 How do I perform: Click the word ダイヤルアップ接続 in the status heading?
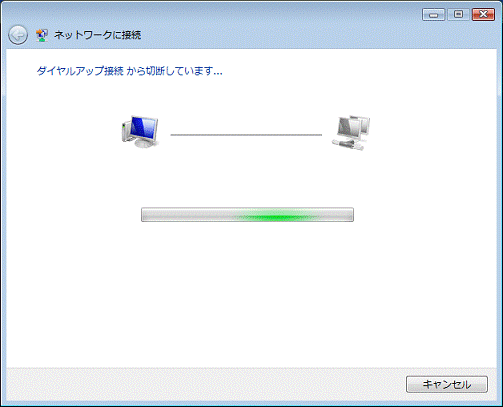pyautogui.click(x=80, y=71)
